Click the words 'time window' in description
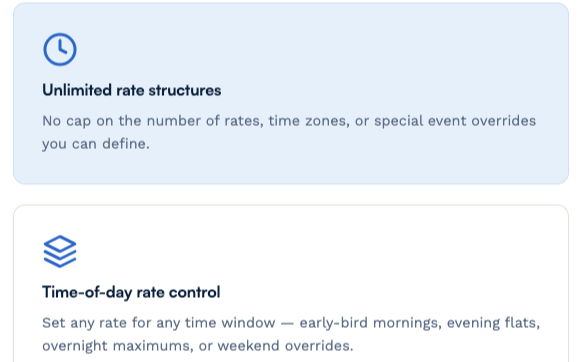Screen dimensions: 579x362 coord(230,323)
